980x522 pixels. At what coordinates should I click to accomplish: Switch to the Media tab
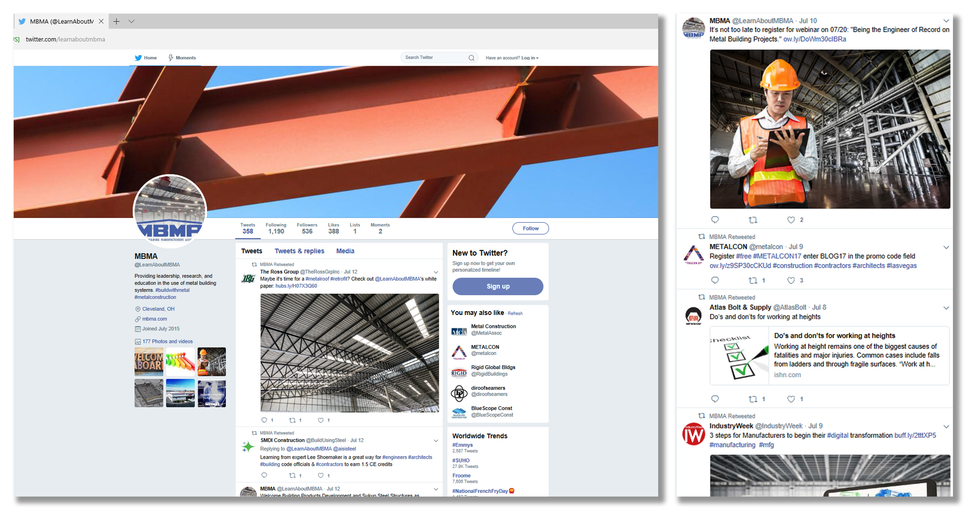point(345,251)
